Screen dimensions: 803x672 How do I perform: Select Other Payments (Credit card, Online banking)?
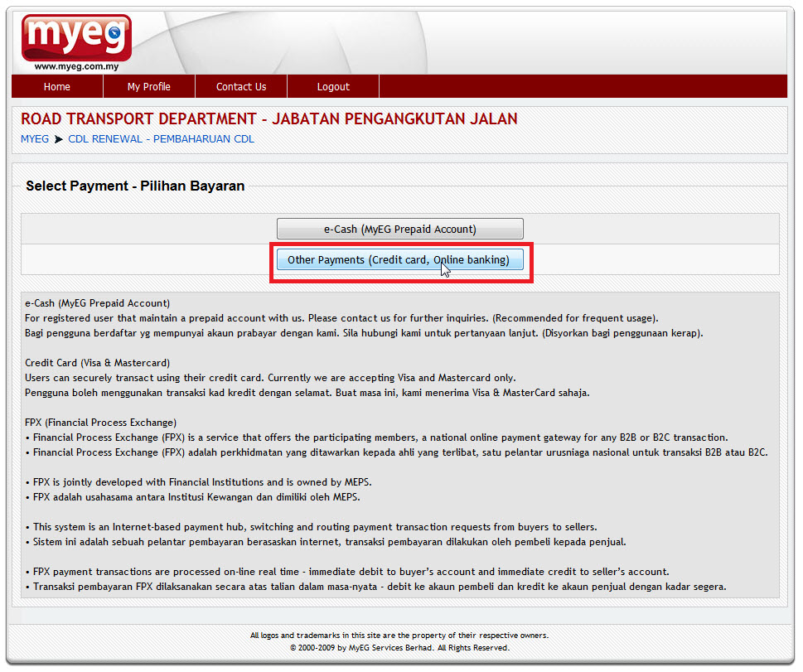coord(399,260)
